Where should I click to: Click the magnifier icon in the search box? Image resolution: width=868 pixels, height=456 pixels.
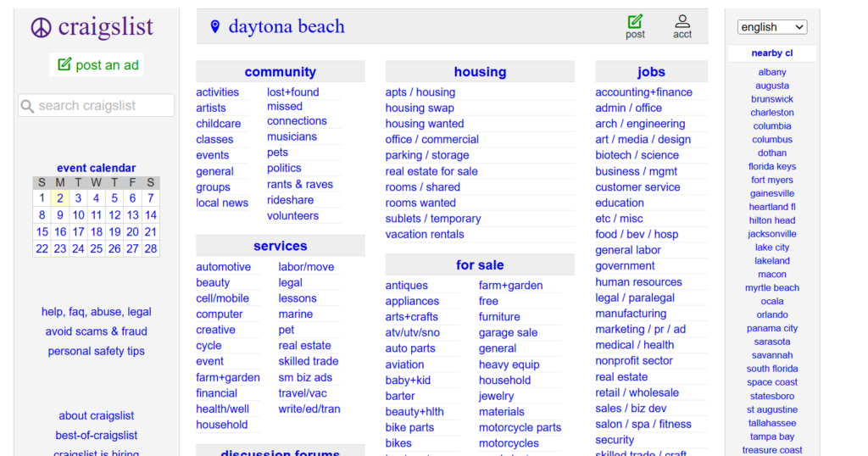[x=27, y=106]
